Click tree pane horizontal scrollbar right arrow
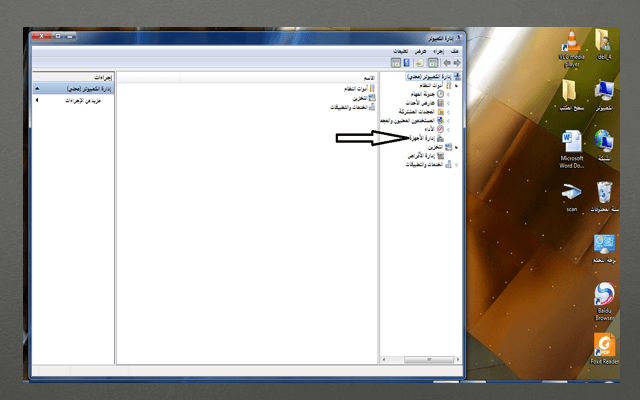The height and width of the screenshot is (400, 640). click(458, 360)
